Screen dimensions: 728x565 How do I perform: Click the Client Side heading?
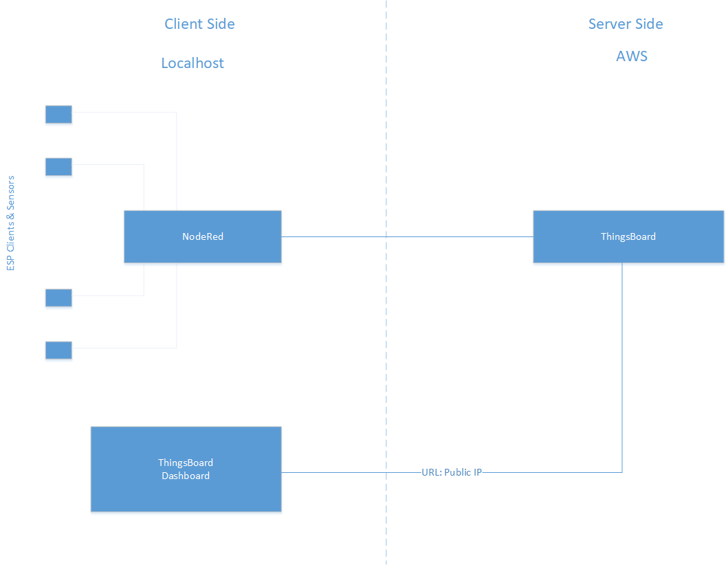point(199,23)
